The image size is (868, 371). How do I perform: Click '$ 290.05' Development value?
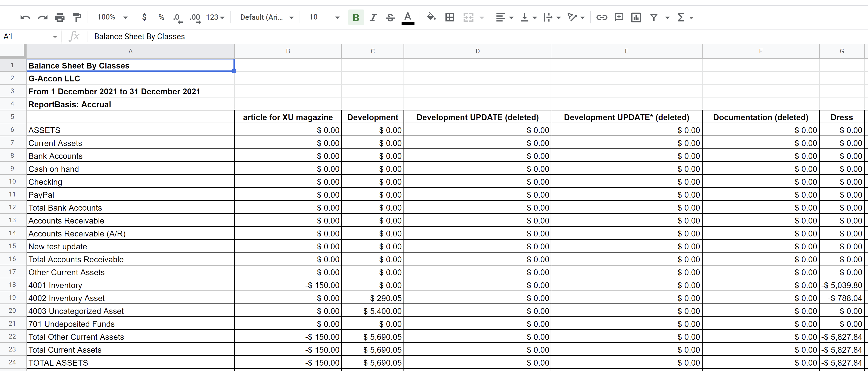372,298
